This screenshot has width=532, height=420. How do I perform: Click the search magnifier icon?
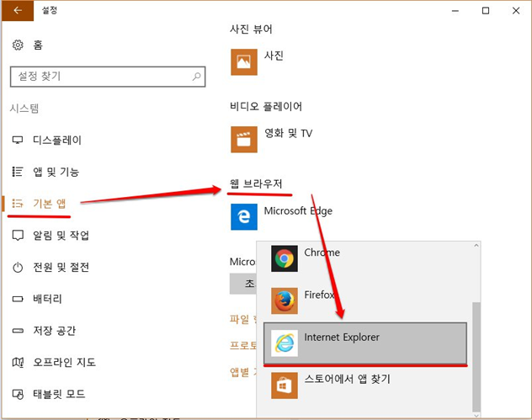196,77
